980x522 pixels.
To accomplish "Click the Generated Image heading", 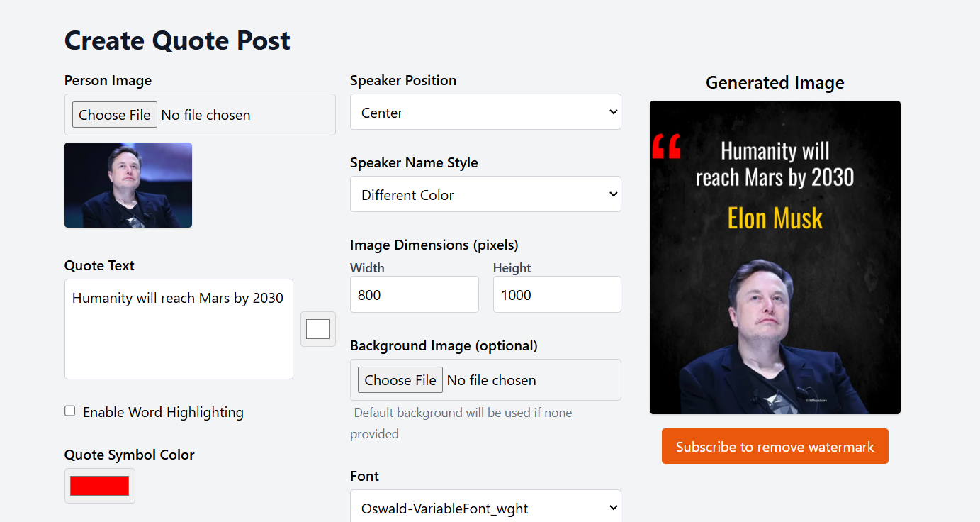I will 775,83.
